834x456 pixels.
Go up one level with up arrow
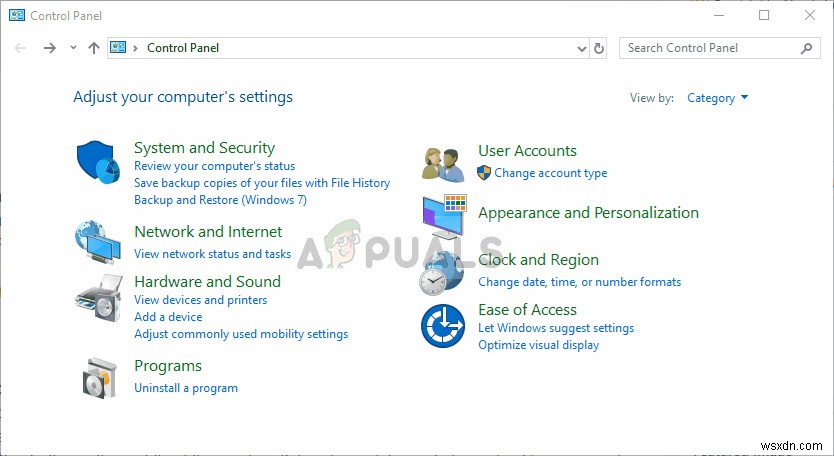(x=94, y=48)
